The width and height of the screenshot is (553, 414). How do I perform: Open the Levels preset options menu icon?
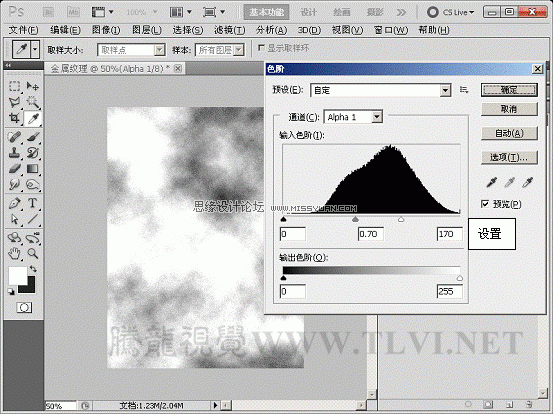click(464, 90)
